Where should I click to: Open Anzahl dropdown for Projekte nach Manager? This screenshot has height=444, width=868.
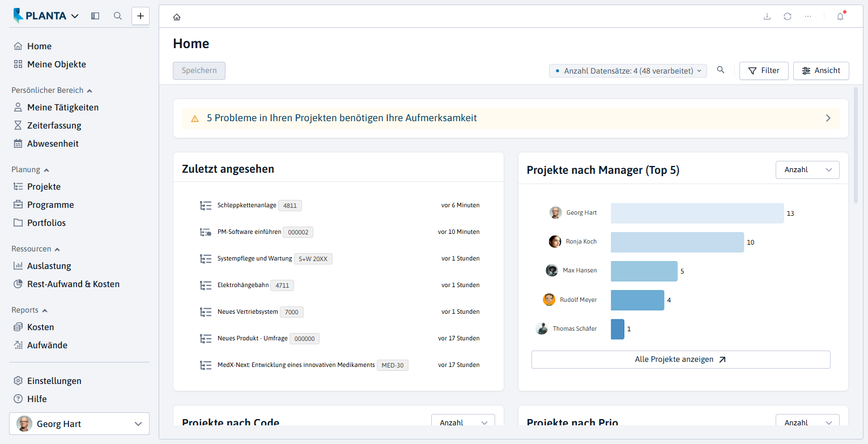[x=807, y=170]
